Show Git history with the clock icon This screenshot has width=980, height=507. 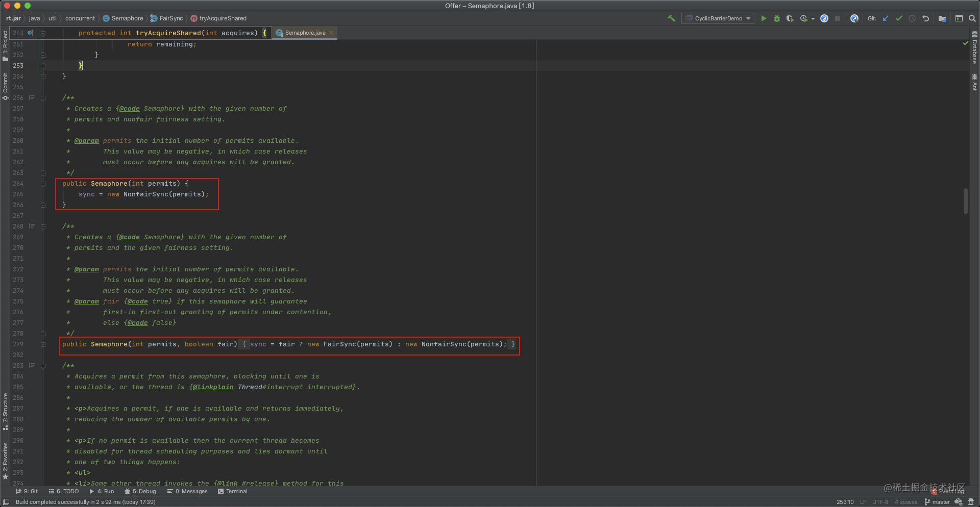pyautogui.click(x=912, y=18)
